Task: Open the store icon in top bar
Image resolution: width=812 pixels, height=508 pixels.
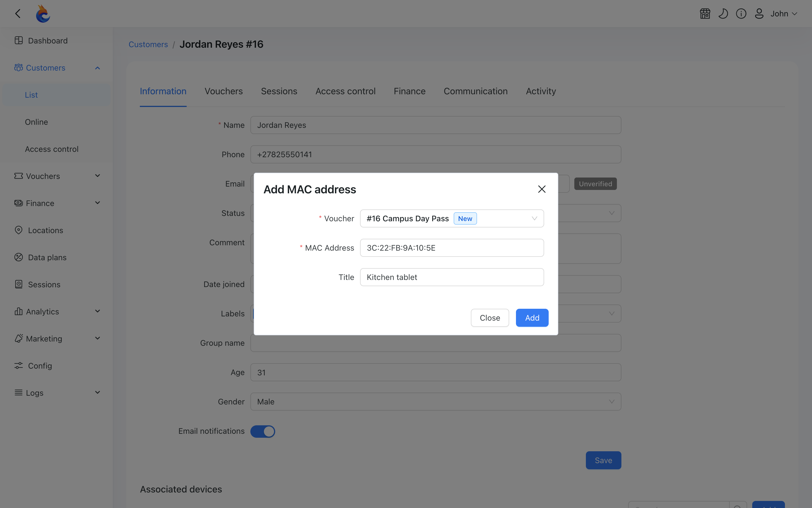Action: [x=705, y=14]
